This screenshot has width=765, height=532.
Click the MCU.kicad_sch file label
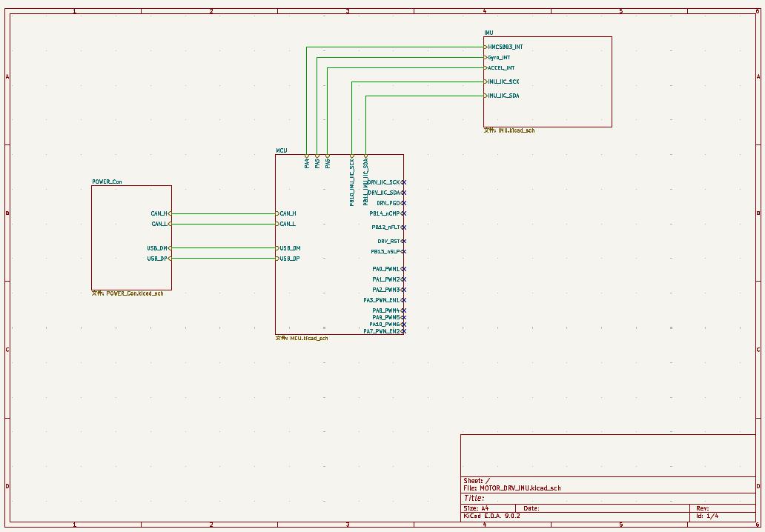(302, 338)
